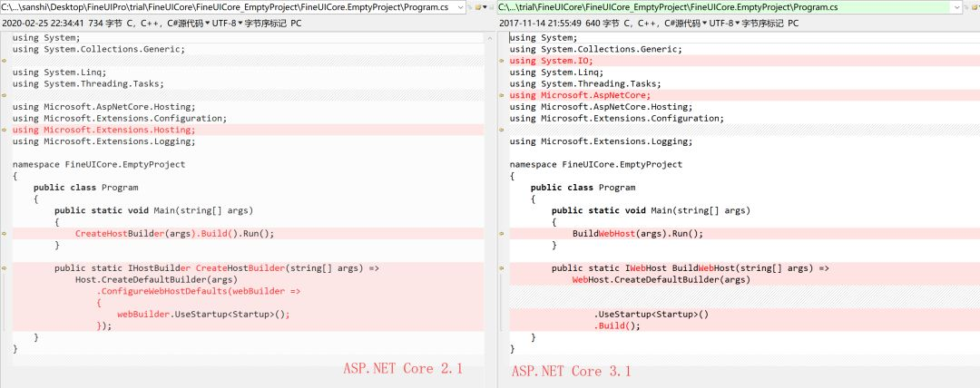Click right pane 'namespace FineUICore.EmptyProject' line
Screen dimensions: 980x388
(x=596, y=164)
